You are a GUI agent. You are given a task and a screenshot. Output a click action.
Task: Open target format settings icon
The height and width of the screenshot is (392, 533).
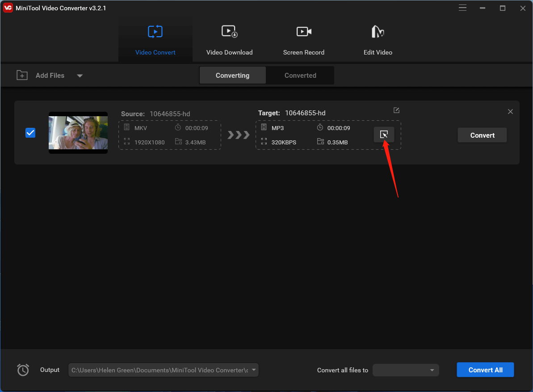[384, 135]
